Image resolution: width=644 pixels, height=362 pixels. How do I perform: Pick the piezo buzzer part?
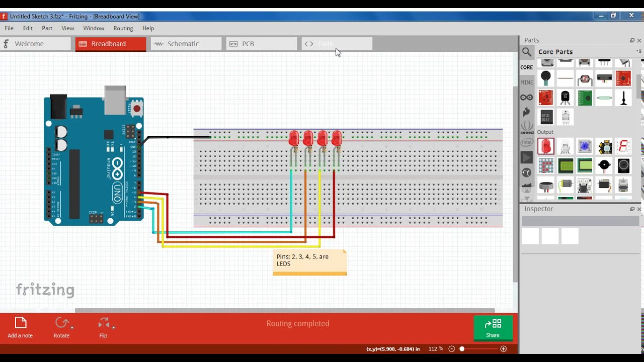(604, 165)
